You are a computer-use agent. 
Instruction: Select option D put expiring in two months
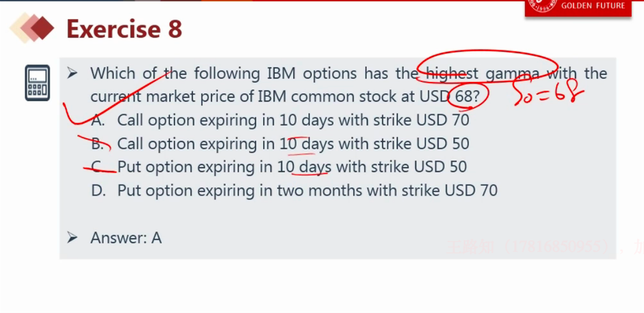tap(294, 190)
